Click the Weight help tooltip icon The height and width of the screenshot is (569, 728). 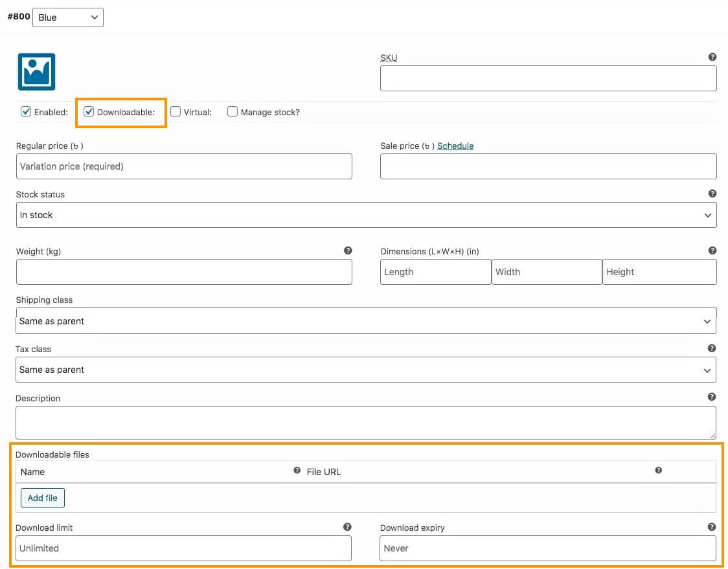click(348, 251)
